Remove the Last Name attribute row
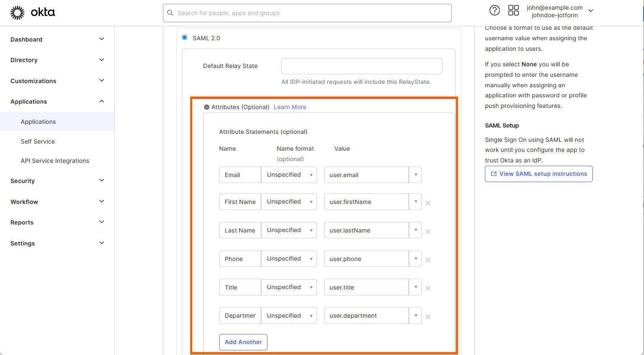Image resolution: width=644 pixels, height=355 pixels. [428, 232]
